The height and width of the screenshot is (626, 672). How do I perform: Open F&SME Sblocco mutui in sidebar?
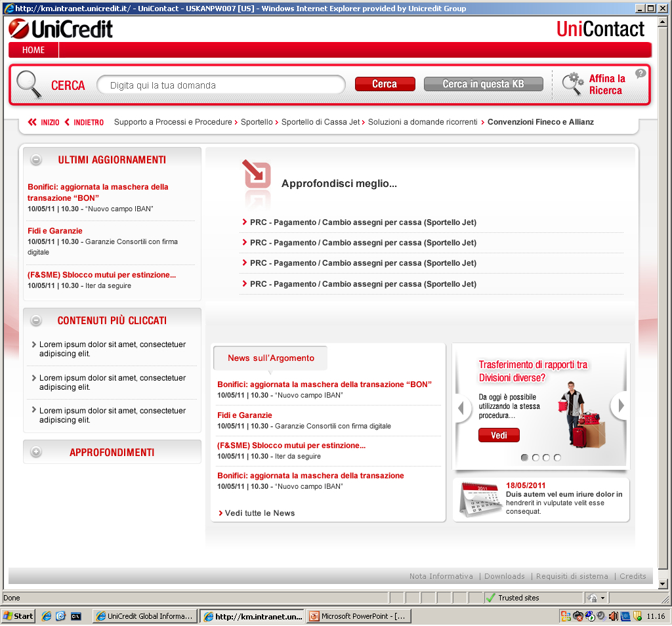(x=102, y=275)
